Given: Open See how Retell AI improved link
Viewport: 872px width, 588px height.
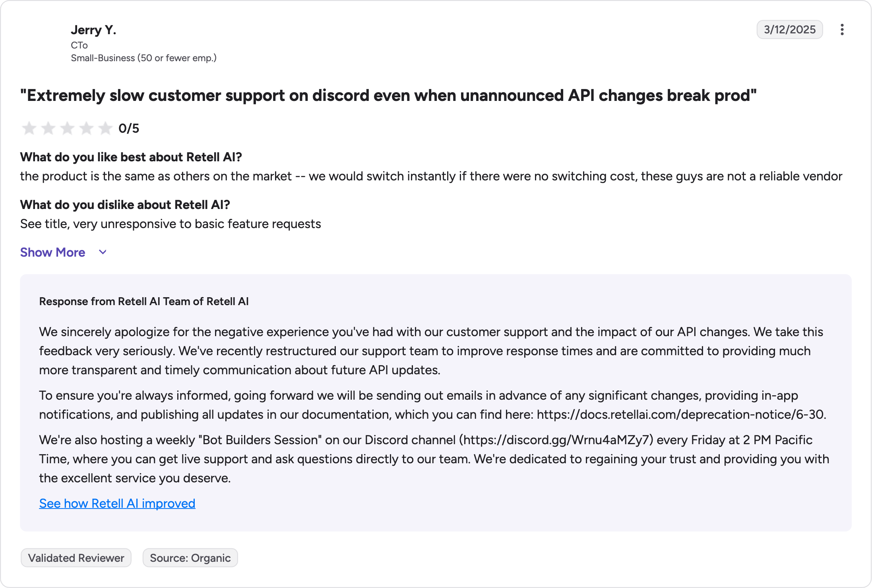Looking at the screenshot, I should coord(117,503).
